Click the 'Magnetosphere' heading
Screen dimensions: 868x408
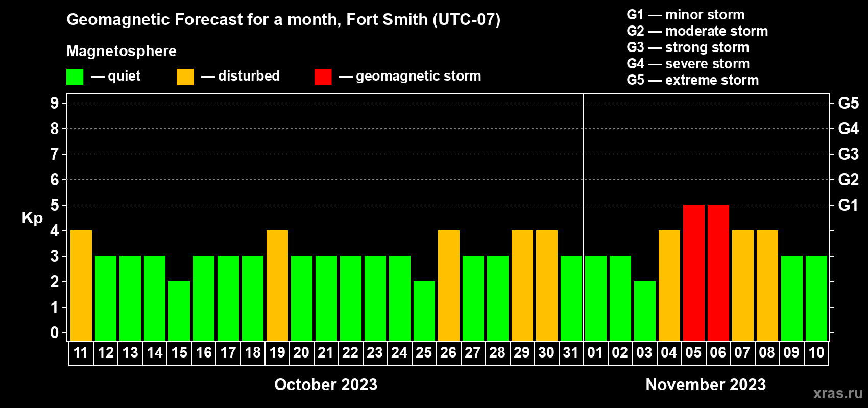pyautogui.click(x=122, y=52)
